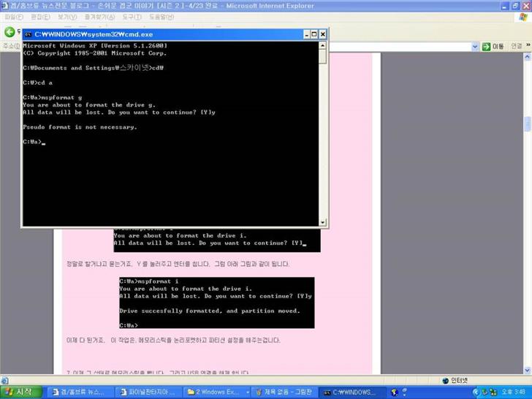Screen dimensions: 532x399
Task: Click the green Back arrow in Internet Explorer
Action: pos(9,32)
